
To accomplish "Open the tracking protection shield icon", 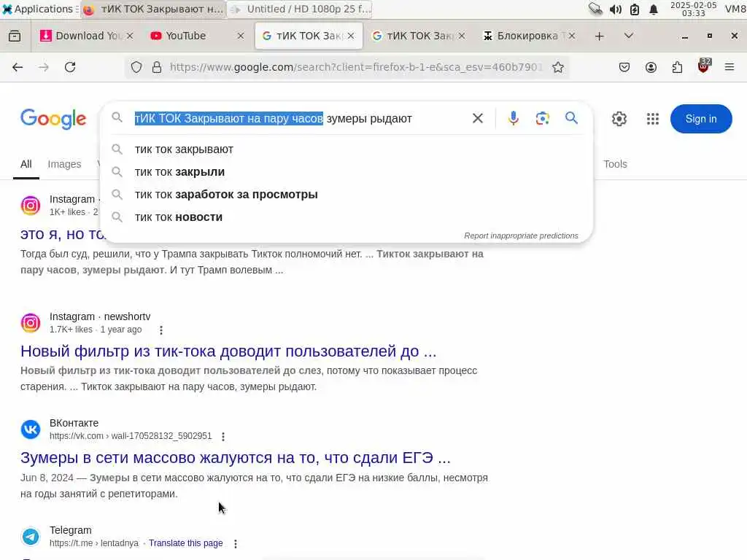I will click(x=136, y=67).
